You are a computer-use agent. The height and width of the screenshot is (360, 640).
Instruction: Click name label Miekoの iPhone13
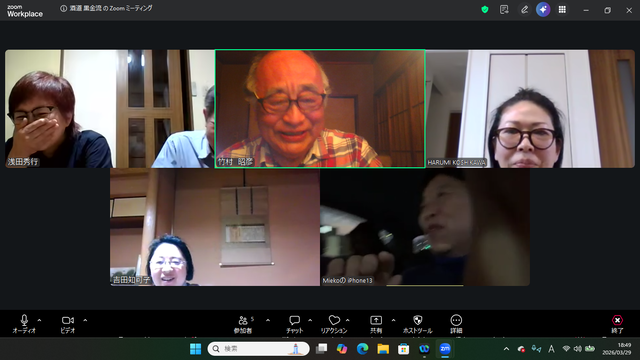(347, 280)
